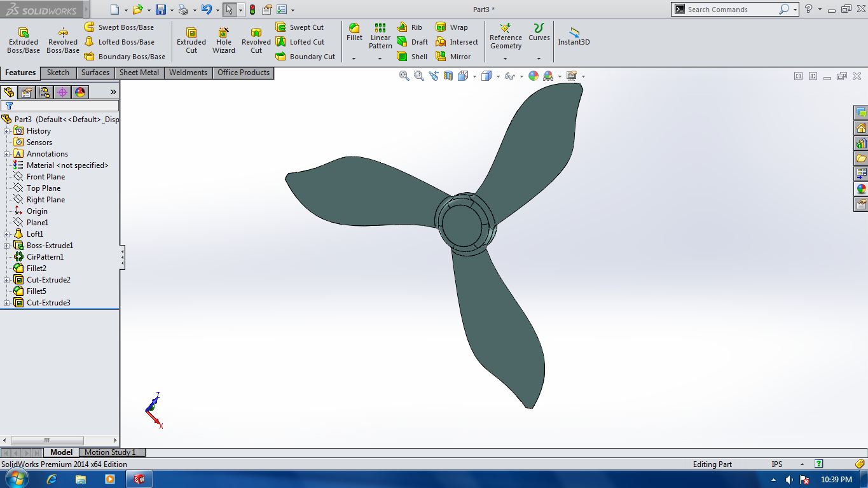The height and width of the screenshot is (488, 868).
Task: Activate the Rib tool
Action: (x=410, y=27)
